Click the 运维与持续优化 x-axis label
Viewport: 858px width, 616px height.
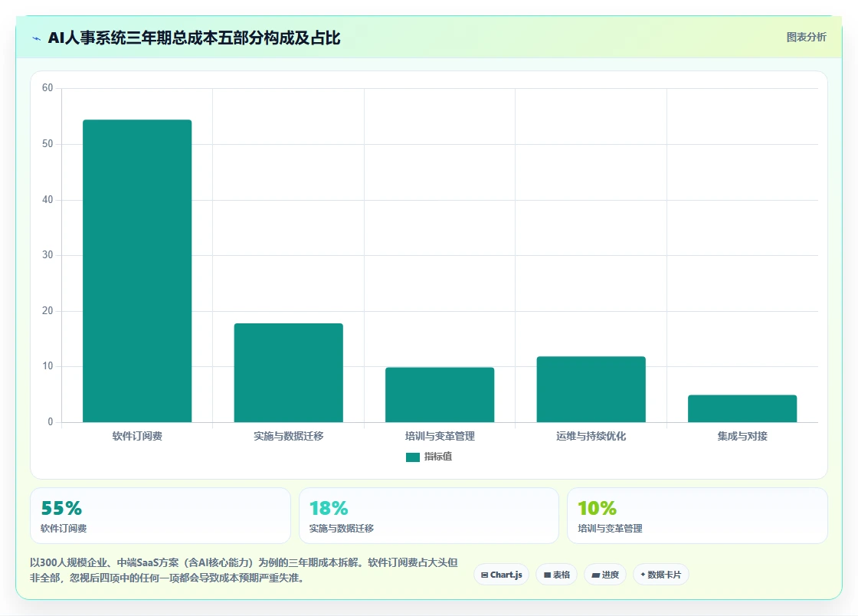(591, 436)
